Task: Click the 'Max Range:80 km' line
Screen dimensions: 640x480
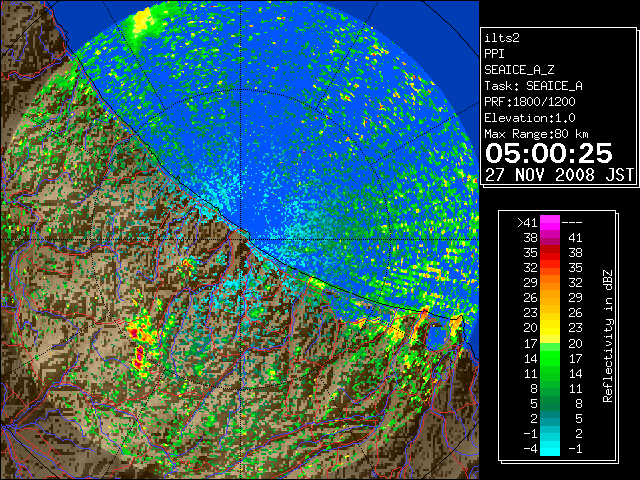Action: (x=536, y=134)
